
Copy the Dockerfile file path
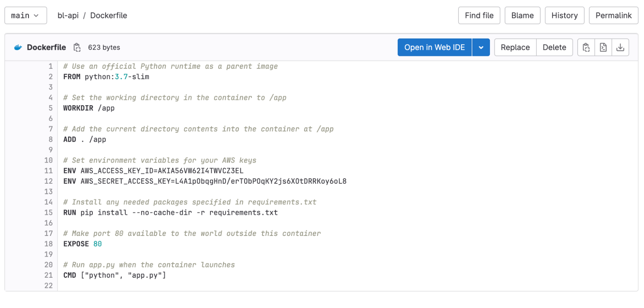pos(77,47)
